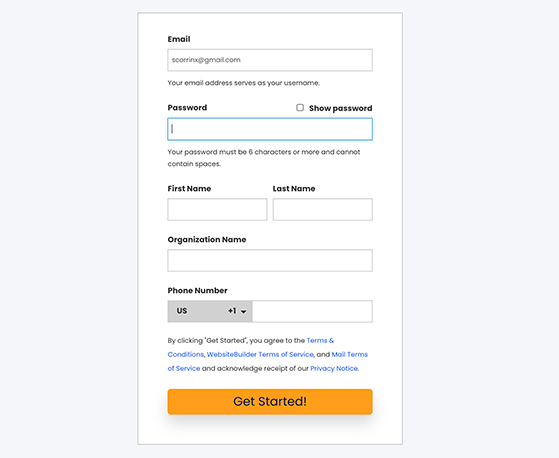
Task: Click the Last Name field
Action: 323,210
